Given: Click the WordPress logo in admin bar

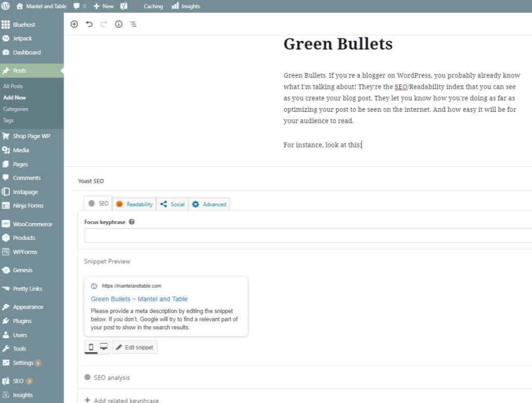Looking at the screenshot, I should [x=5, y=6].
